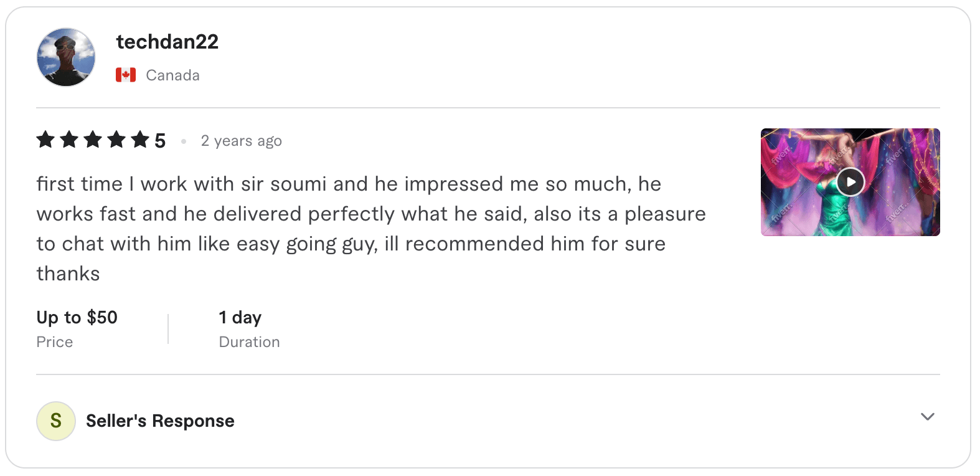This screenshot has height=476, width=980.
Task: Click the green 'S' seller avatar icon
Action: (x=55, y=421)
